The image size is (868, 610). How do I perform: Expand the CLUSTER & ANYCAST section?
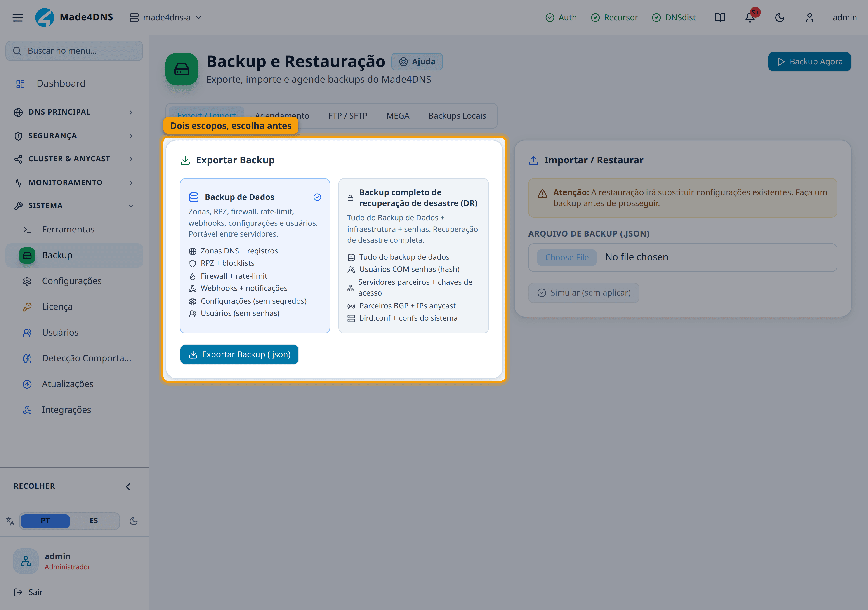(x=74, y=159)
